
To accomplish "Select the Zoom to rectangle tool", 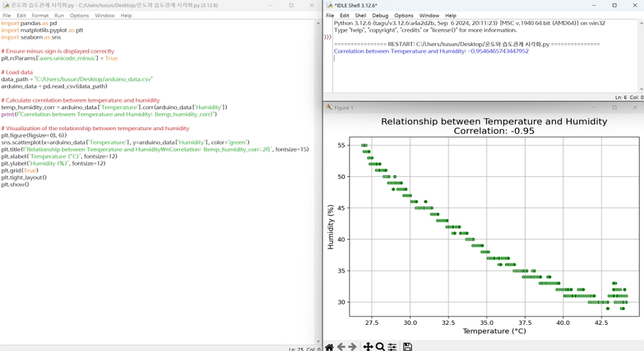I will click(x=380, y=347).
